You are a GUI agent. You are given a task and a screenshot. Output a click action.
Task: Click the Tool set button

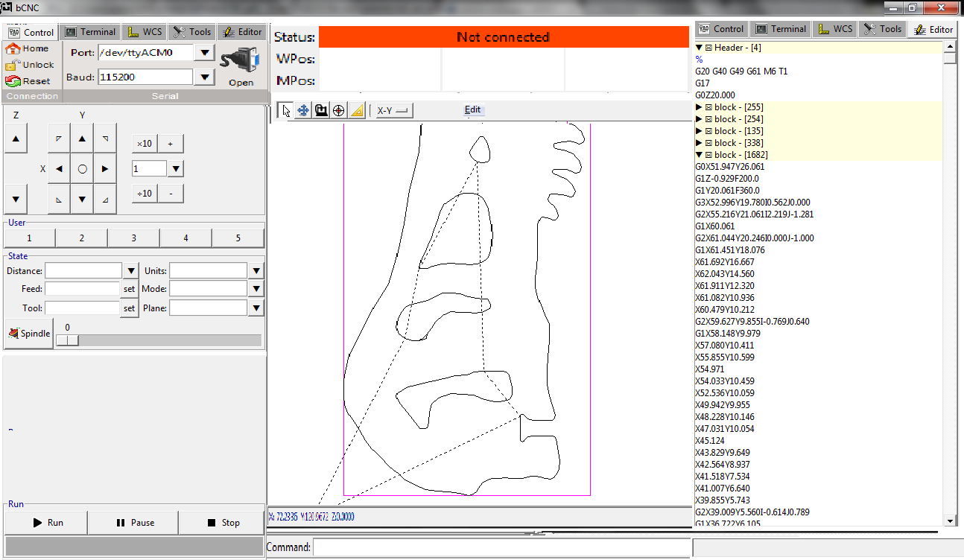(x=130, y=308)
